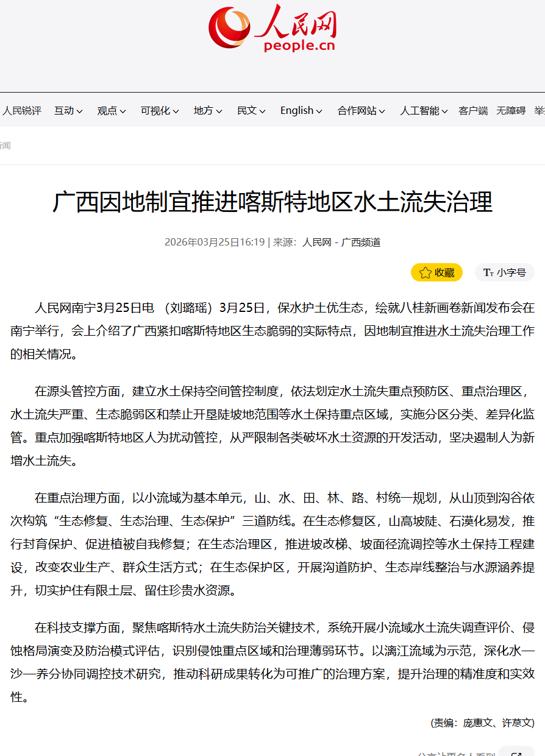Screen dimensions: 545x756
Task: Switch text size with 小字号 button
Action: (x=511, y=273)
